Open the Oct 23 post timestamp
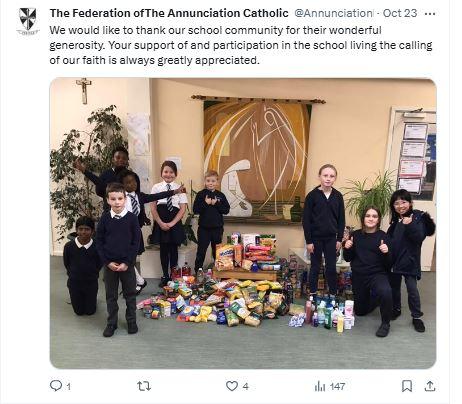Screen dimensions: 462x404 (x=400, y=13)
